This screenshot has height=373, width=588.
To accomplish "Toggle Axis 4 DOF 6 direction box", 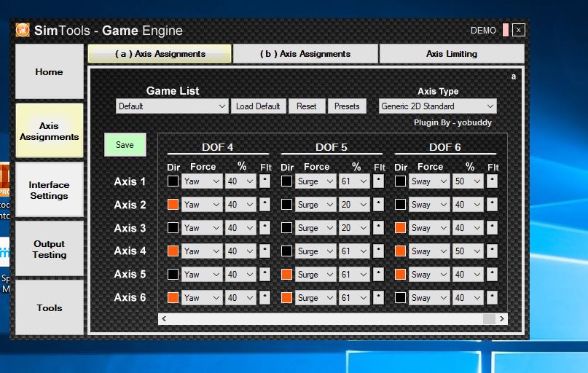I will pos(400,251).
